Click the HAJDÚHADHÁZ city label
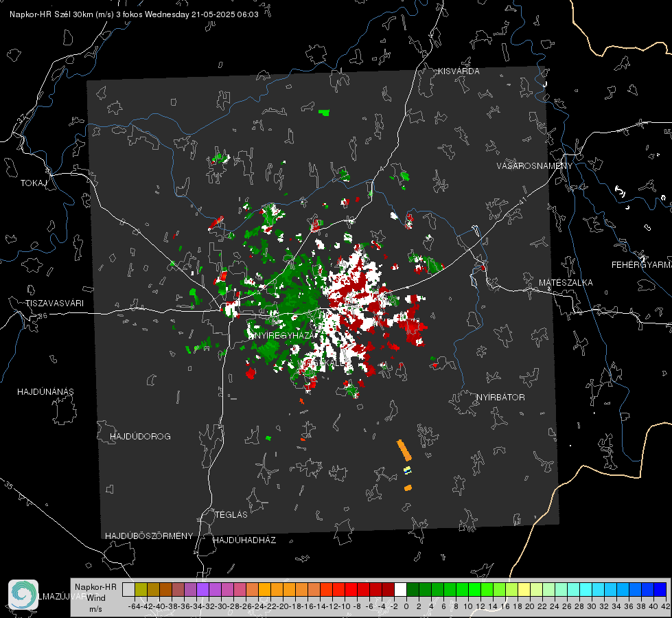 pos(244,540)
